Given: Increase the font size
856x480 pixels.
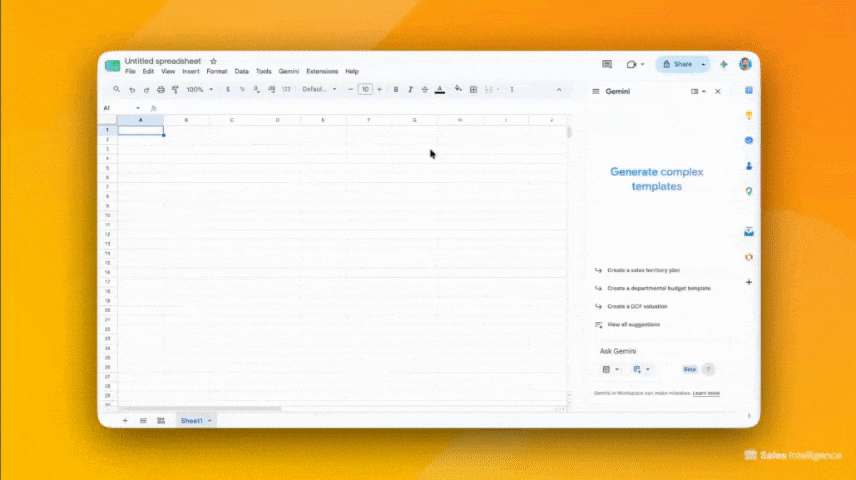Looking at the screenshot, I should coord(379,90).
